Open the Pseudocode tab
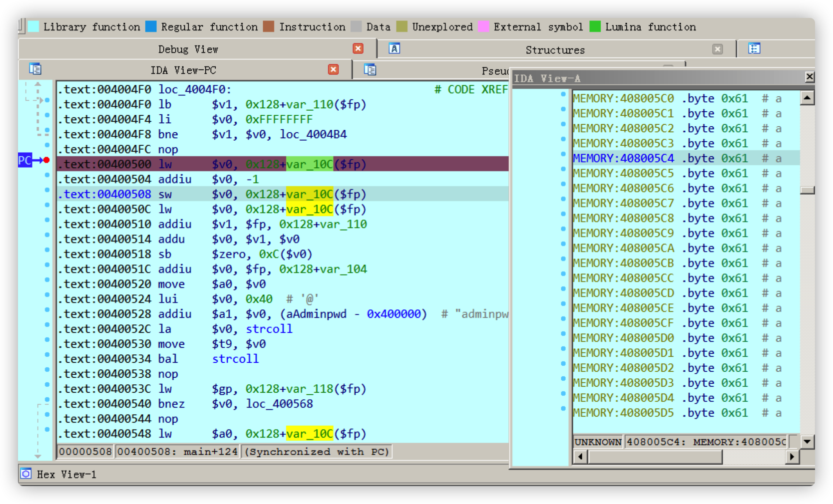Viewport: 833px width, 504px height. click(x=494, y=71)
